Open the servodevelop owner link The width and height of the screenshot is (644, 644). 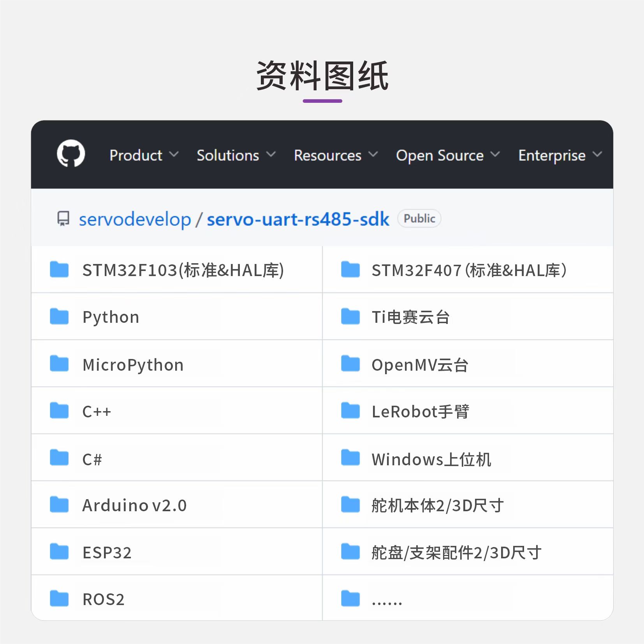click(x=135, y=219)
